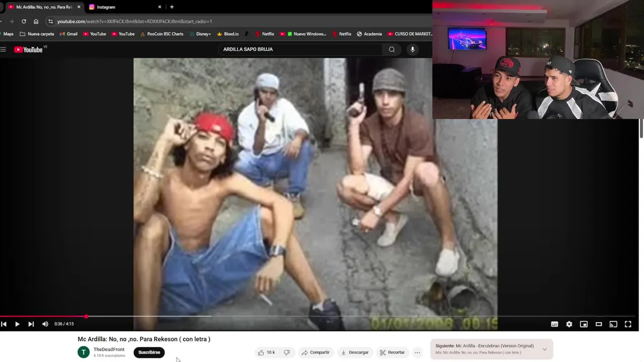644x362 pixels.
Task: Toggle subtitles on the player
Action: coord(554,324)
